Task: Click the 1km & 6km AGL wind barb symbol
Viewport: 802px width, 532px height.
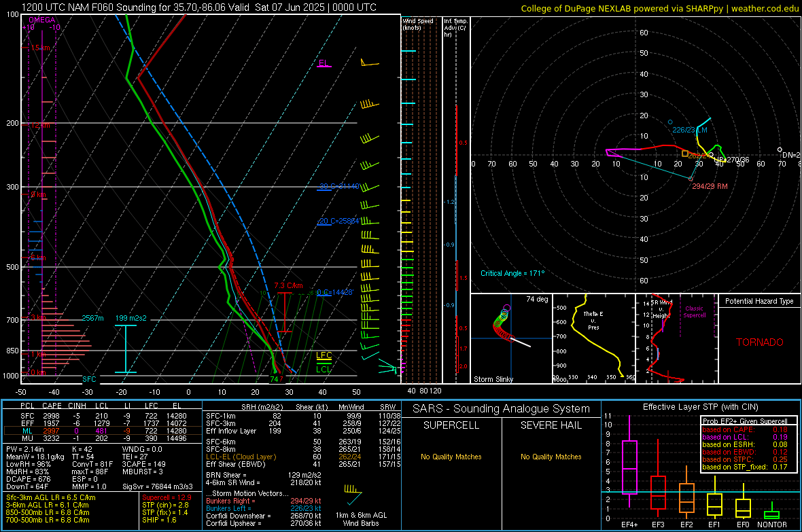Action: [353, 495]
